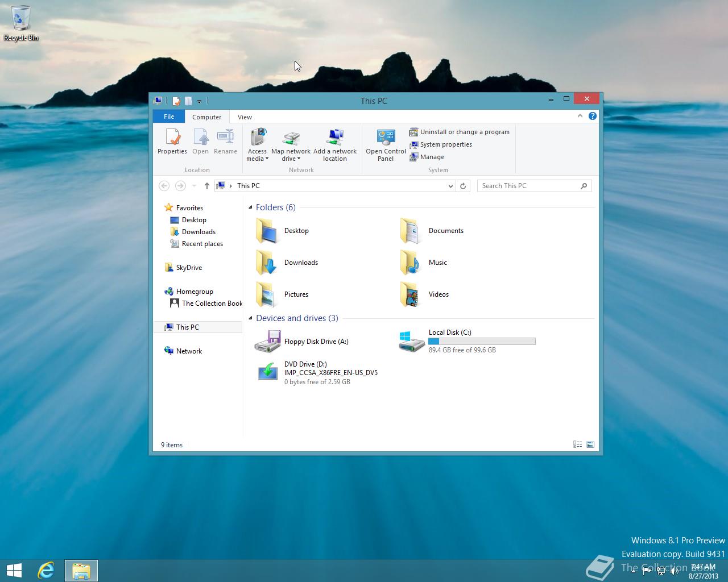This screenshot has height=582, width=728.
Task: Click the Properties ribbon icon
Action: pos(172,142)
